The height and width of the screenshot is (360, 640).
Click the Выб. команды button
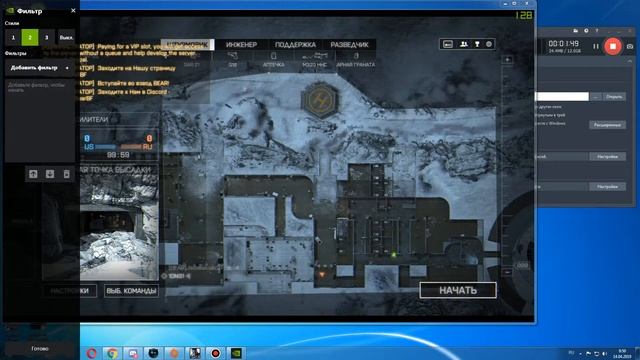tap(131, 291)
